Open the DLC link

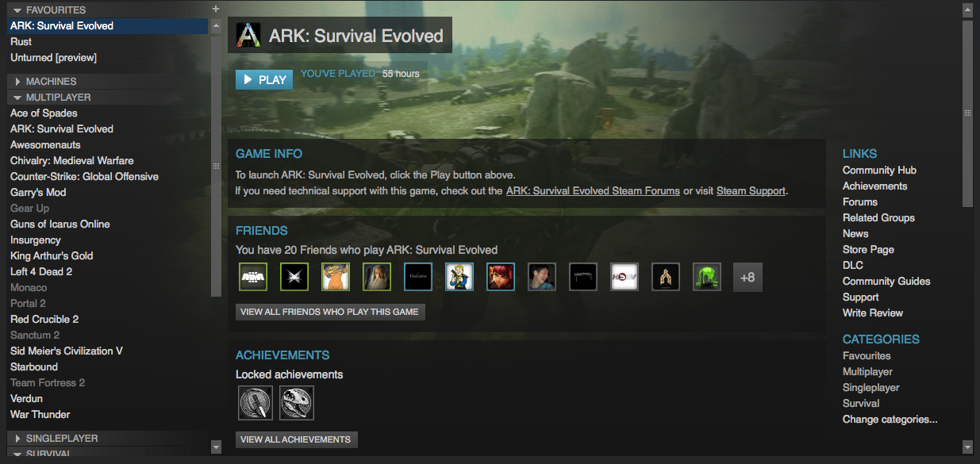(853, 266)
